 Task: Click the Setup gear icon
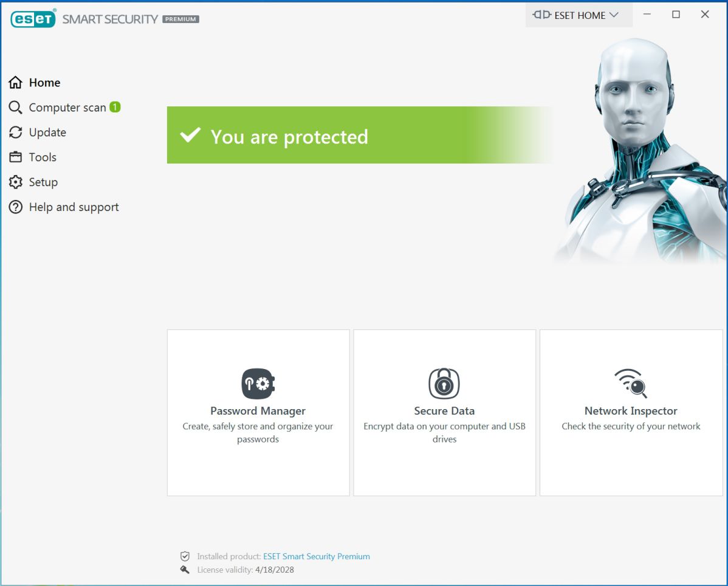pos(15,182)
